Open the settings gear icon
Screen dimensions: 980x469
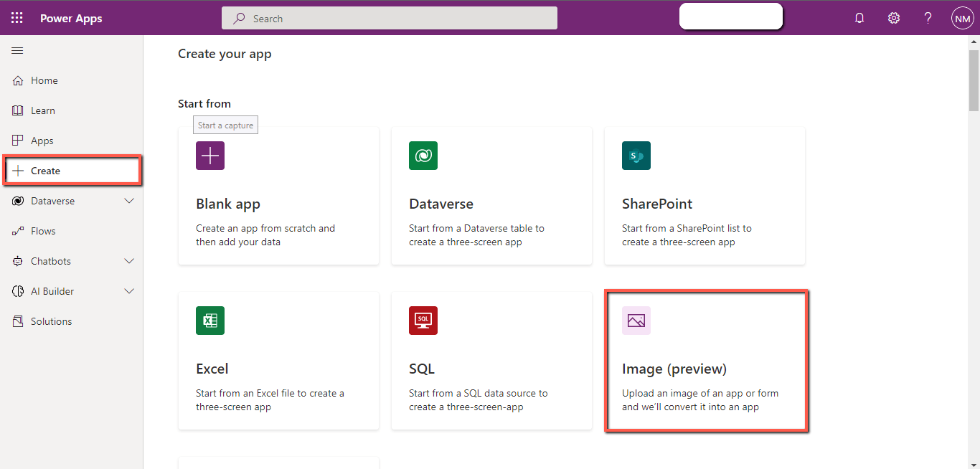pyautogui.click(x=894, y=19)
